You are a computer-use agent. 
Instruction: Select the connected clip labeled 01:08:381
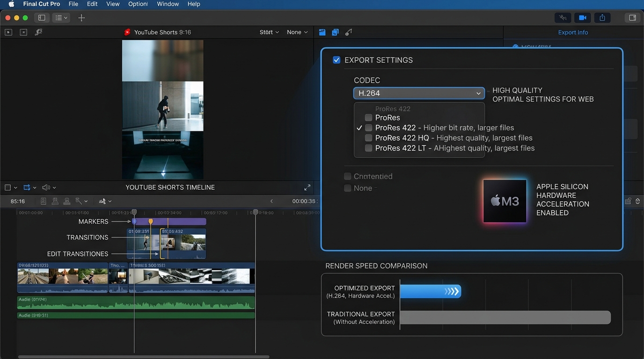[x=143, y=244]
